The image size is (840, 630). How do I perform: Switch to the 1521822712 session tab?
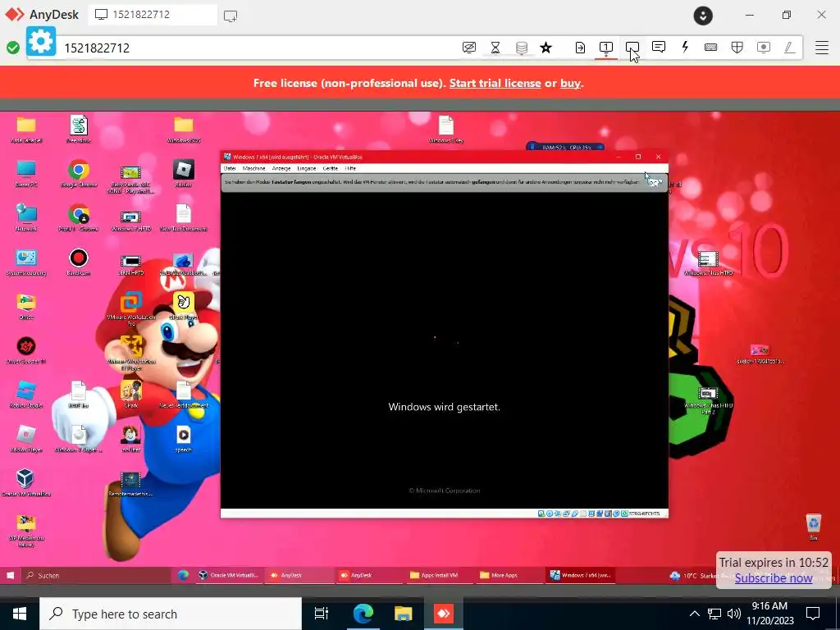coord(153,15)
